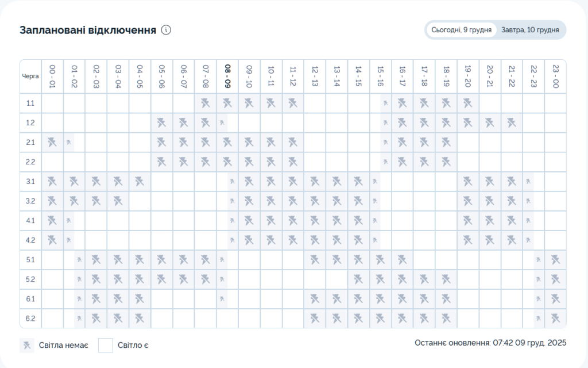Click the Останнє оновлення timestamp text
This screenshot has height=368, width=588.
[x=490, y=343]
